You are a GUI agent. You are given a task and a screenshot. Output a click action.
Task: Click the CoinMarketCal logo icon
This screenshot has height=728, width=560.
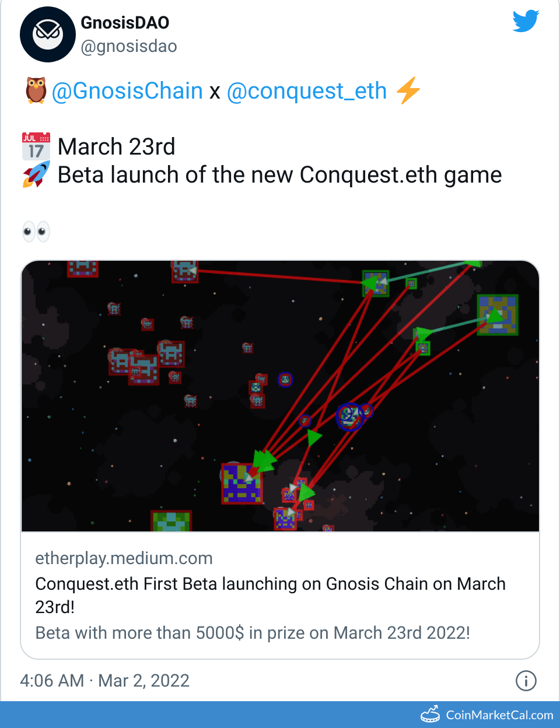coord(430,715)
